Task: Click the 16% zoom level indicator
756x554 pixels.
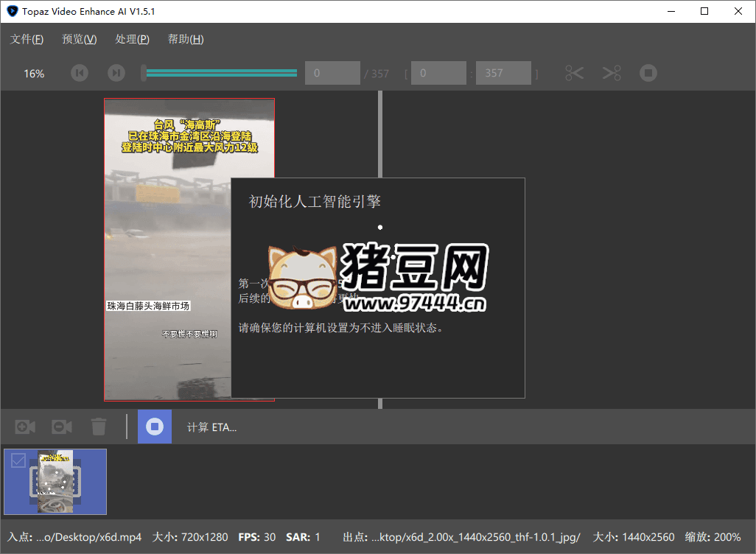Action: click(x=34, y=74)
